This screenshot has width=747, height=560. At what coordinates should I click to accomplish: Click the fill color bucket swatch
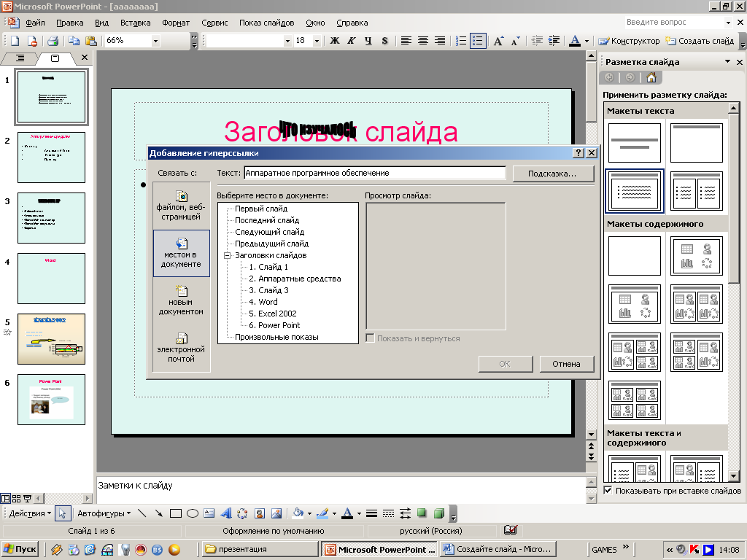point(298,513)
